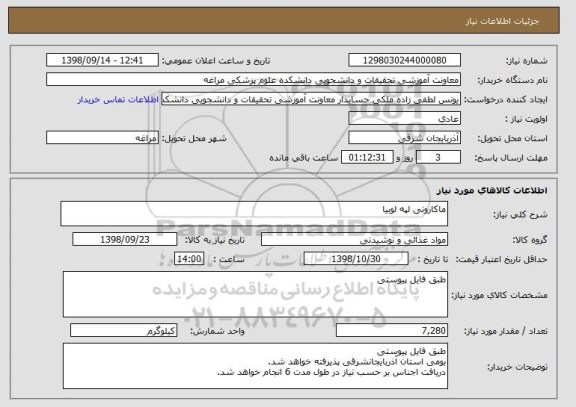Click the label شرح کلی نیاز
The width and height of the screenshot is (576, 407).
point(520,215)
